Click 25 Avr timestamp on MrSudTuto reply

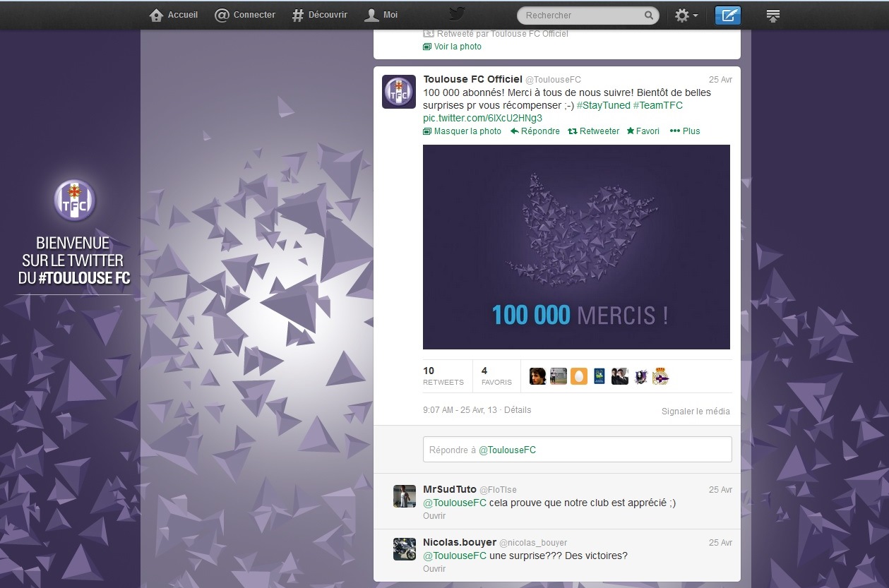720,490
